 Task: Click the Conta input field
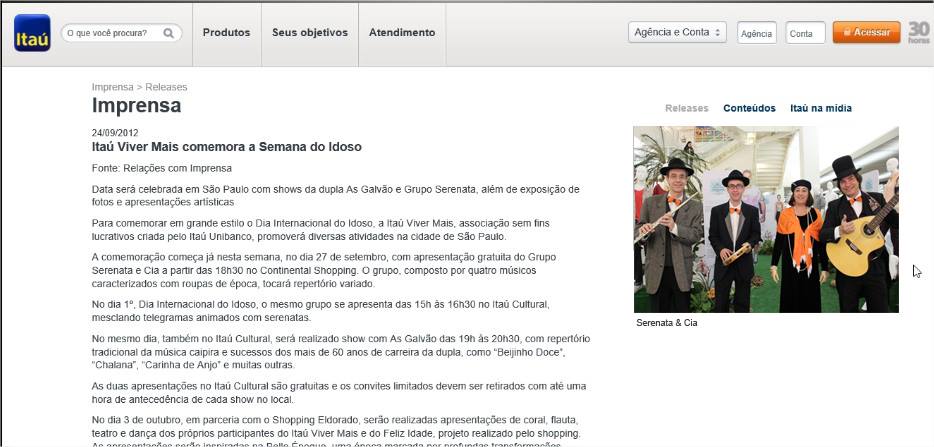click(805, 33)
